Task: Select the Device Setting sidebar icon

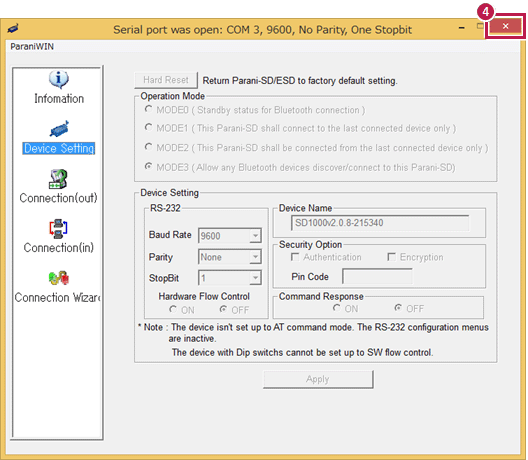Action: pyautogui.click(x=59, y=129)
